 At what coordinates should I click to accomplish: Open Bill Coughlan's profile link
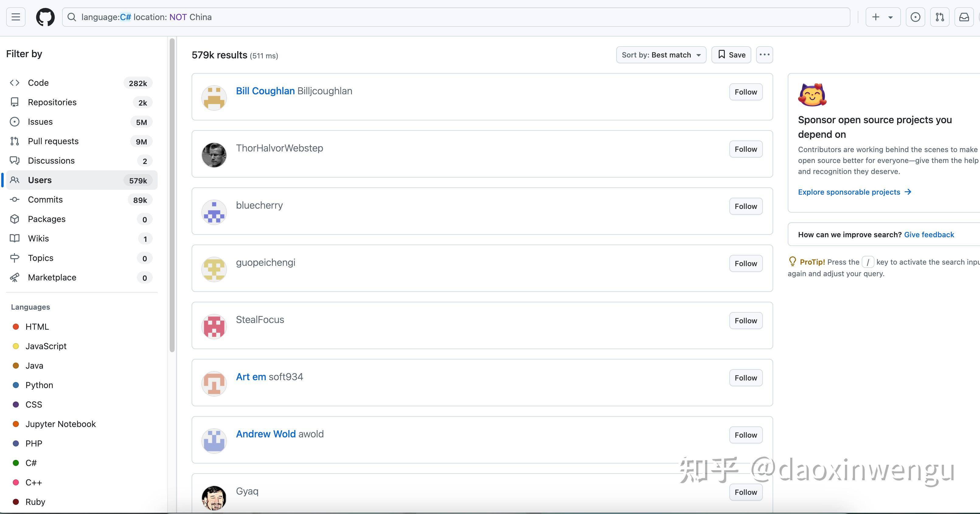click(x=265, y=91)
